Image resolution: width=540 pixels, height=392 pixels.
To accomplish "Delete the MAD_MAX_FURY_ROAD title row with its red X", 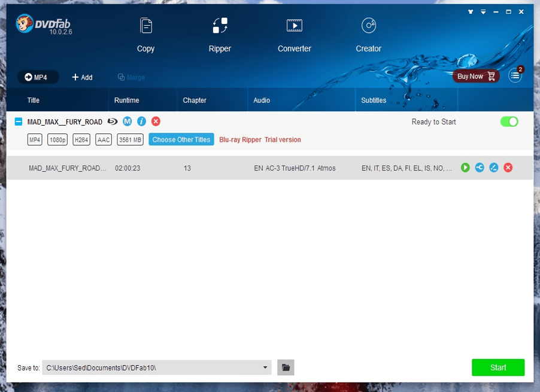I will pos(508,168).
